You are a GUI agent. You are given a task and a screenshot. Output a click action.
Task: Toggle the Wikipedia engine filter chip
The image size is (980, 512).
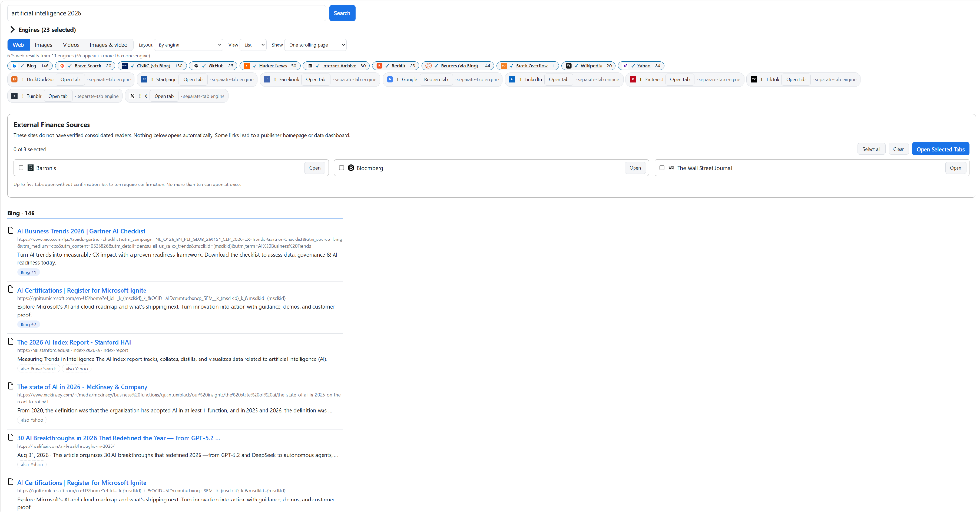pyautogui.click(x=589, y=65)
